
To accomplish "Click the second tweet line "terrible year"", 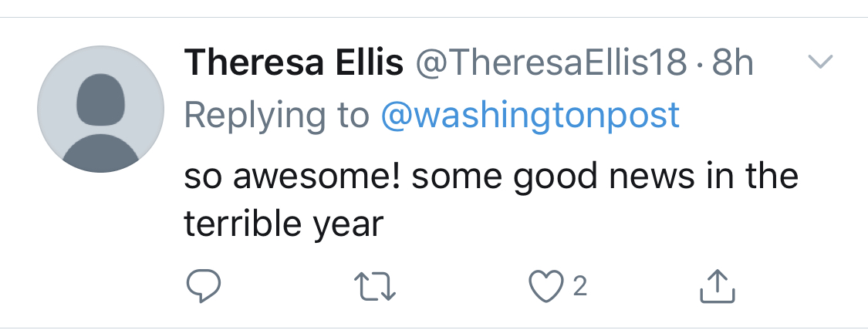I will pos(283,224).
